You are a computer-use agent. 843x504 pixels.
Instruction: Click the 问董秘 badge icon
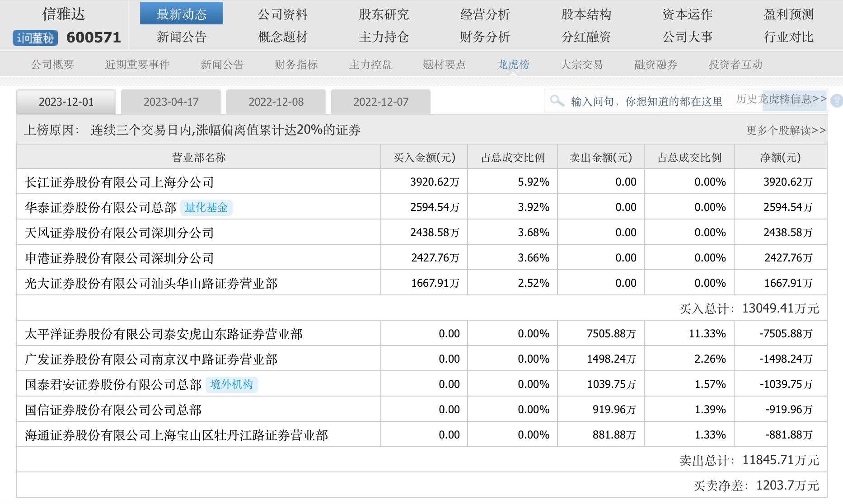(35, 38)
